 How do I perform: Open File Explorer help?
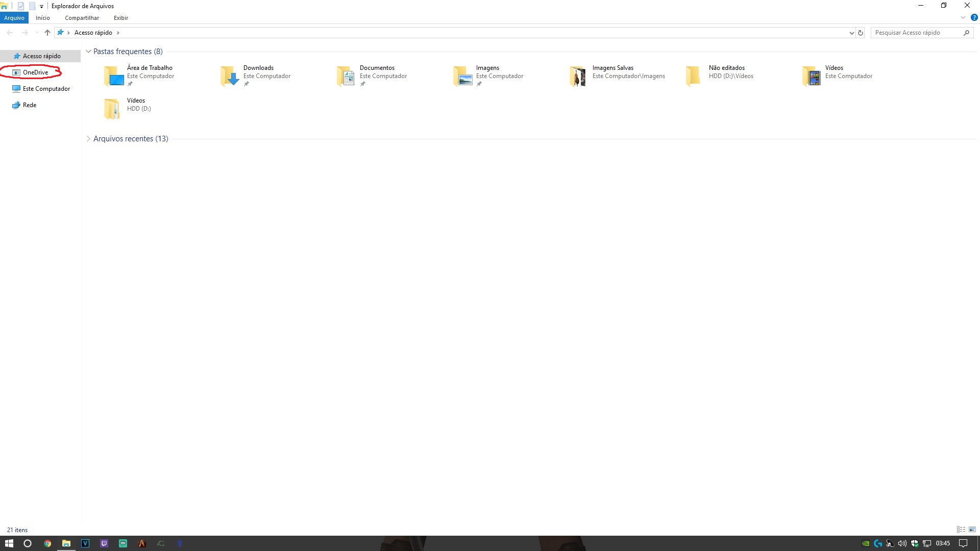point(974,18)
